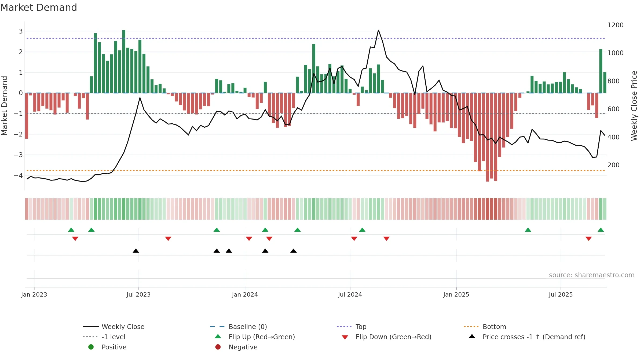Click the red flip-down marker near Aug 2023
The width and height of the screenshot is (644, 362).
(168, 239)
